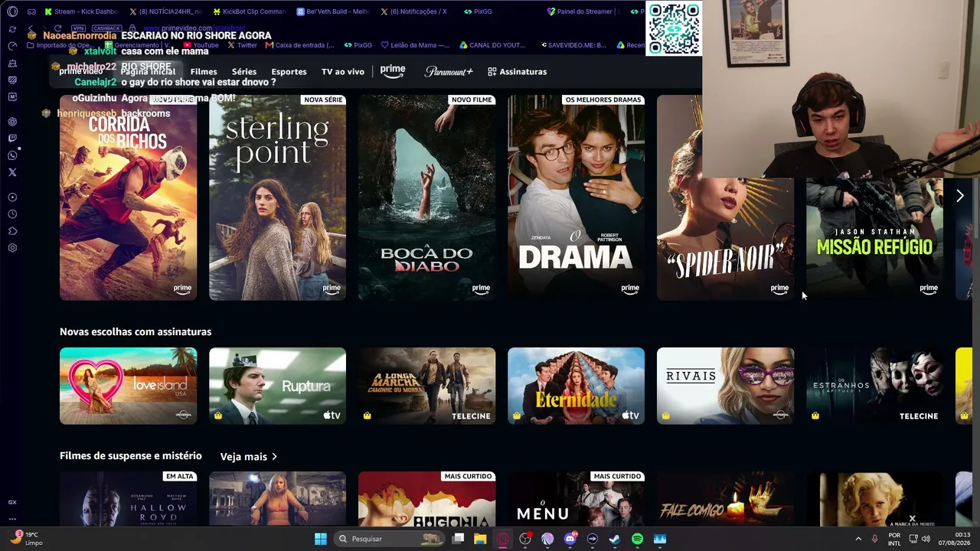Open Love Island USA thumbnail

(128, 386)
